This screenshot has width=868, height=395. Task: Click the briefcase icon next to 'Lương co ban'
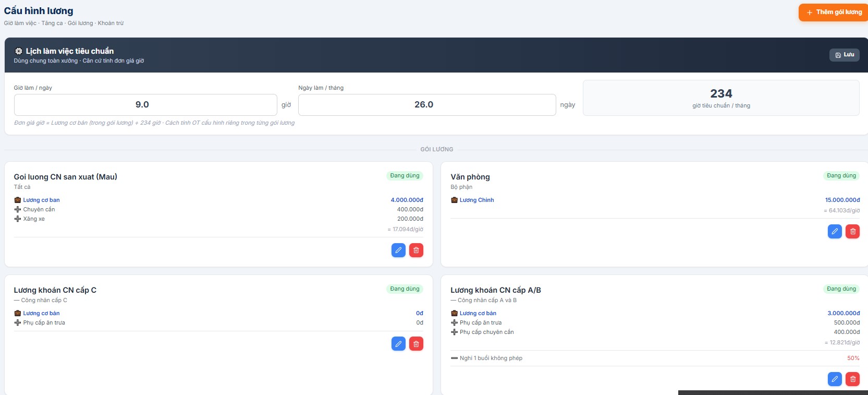coord(17,200)
